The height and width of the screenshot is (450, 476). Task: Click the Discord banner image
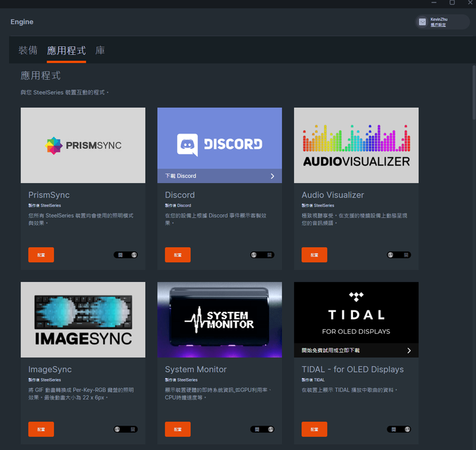[x=219, y=138]
